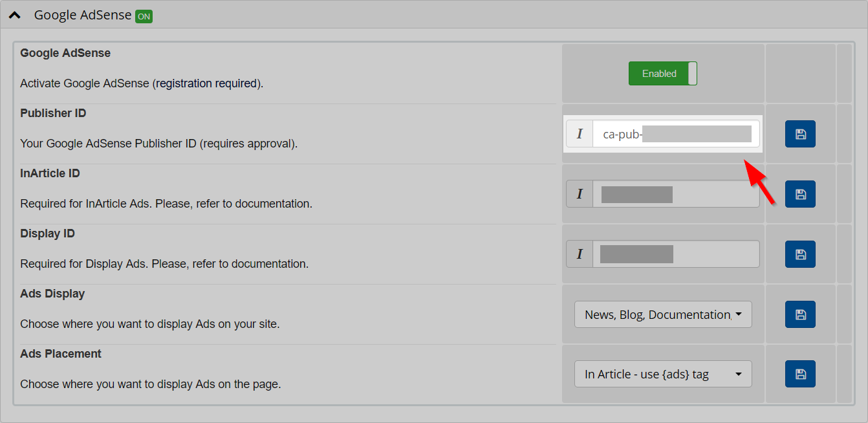This screenshot has width=868, height=423.
Task: Click the text cursor icon beside InArticle ID field
Action: tap(580, 194)
